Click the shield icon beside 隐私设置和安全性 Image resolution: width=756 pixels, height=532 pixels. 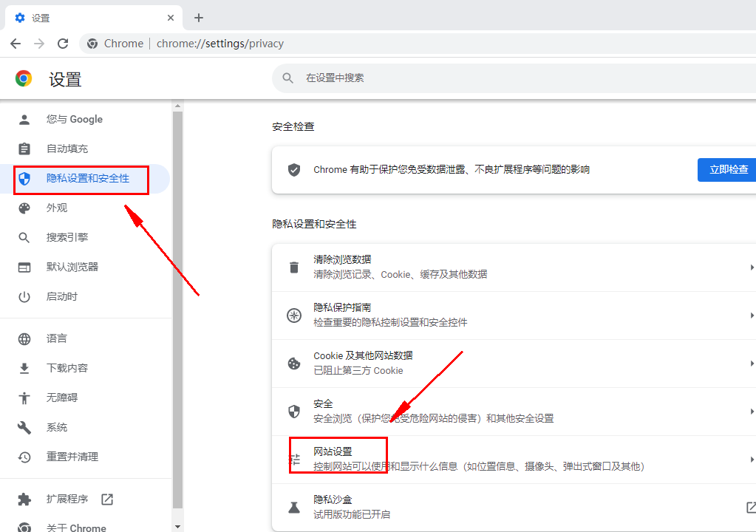pyautogui.click(x=24, y=179)
